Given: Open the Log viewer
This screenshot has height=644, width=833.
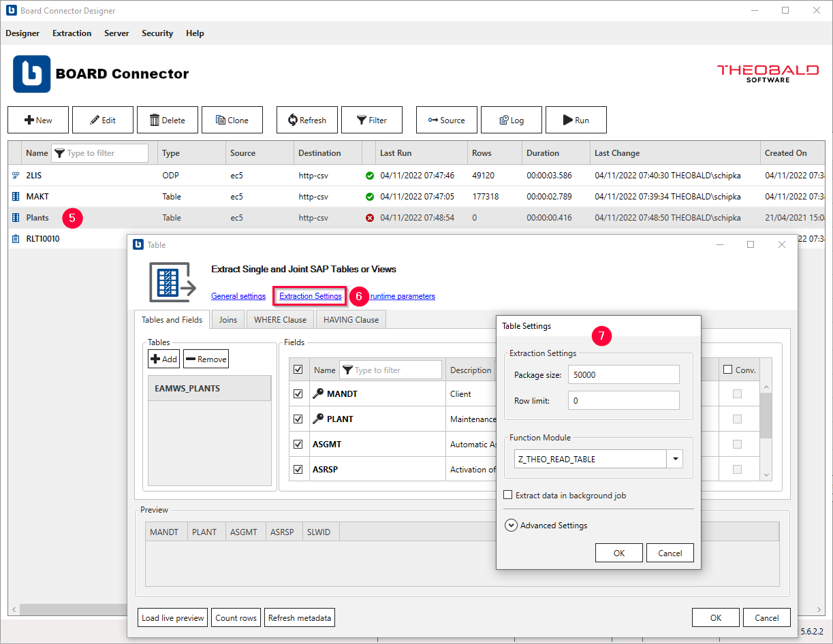Looking at the screenshot, I should [511, 120].
